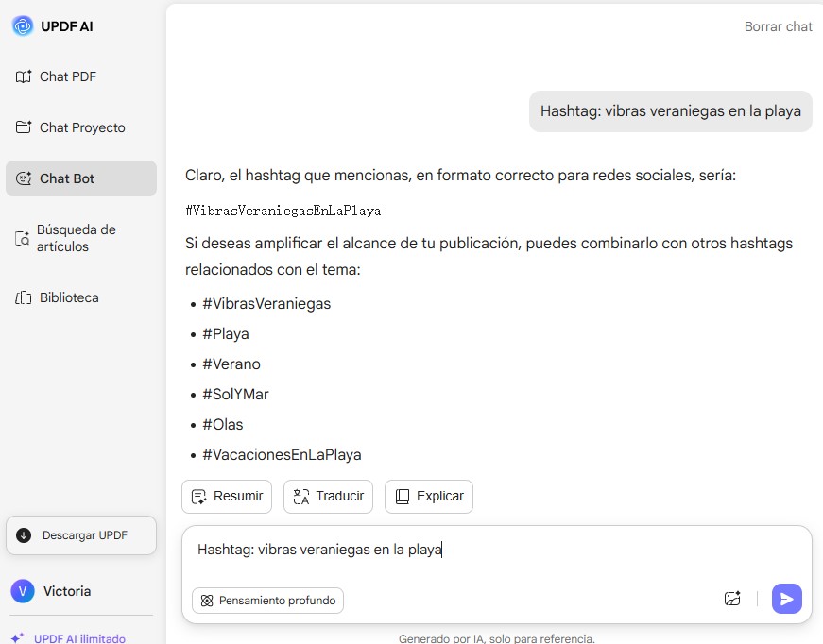Viewport: 823px width, 644px height.
Task: Click the Traducir translate icon
Action: click(301, 497)
